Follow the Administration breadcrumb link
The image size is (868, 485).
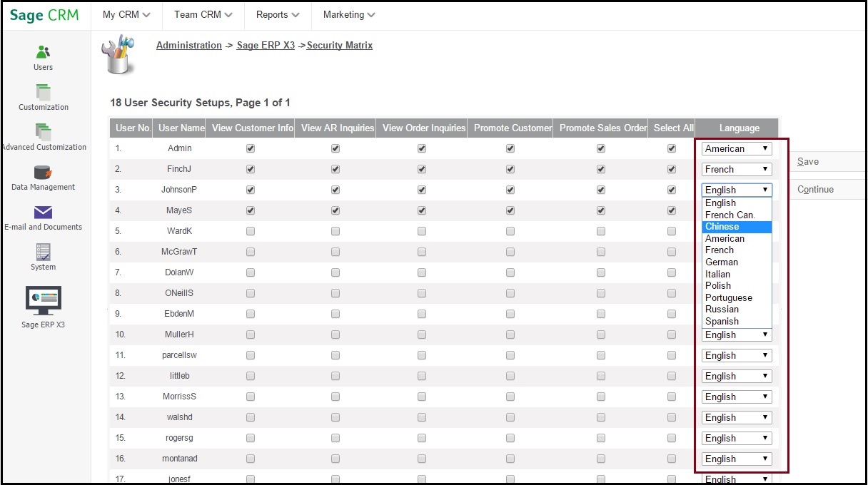[x=189, y=45]
